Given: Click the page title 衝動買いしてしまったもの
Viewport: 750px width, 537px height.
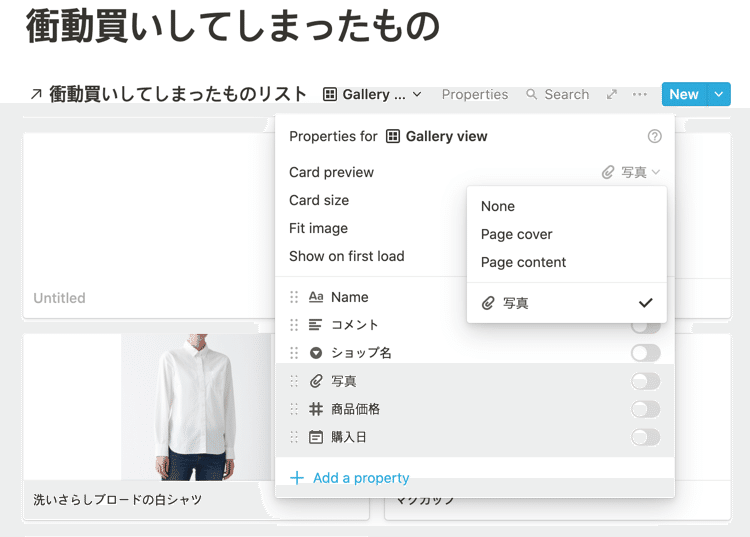Looking at the screenshot, I should click(x=233, y=26).
